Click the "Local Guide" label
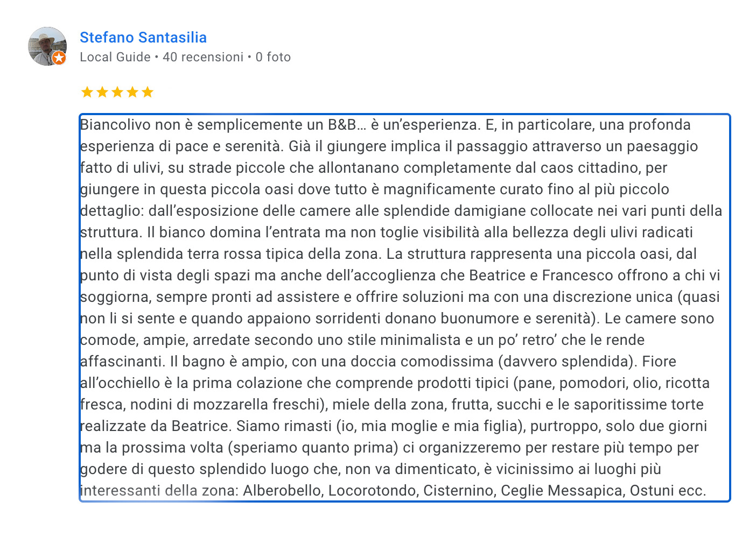Image resolution: width=756 pixels, height=551 pixels. click(115, 57)
